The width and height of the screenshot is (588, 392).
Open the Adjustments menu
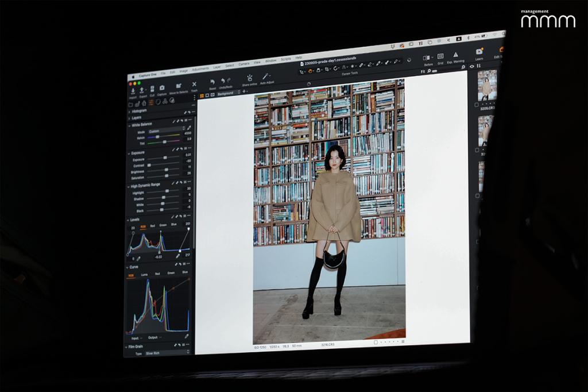click(x=200, y=70)
